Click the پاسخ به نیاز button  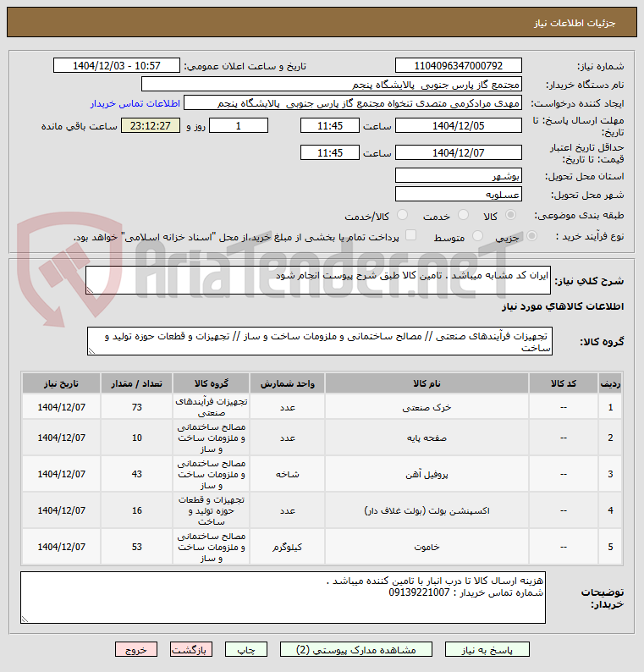487,650
